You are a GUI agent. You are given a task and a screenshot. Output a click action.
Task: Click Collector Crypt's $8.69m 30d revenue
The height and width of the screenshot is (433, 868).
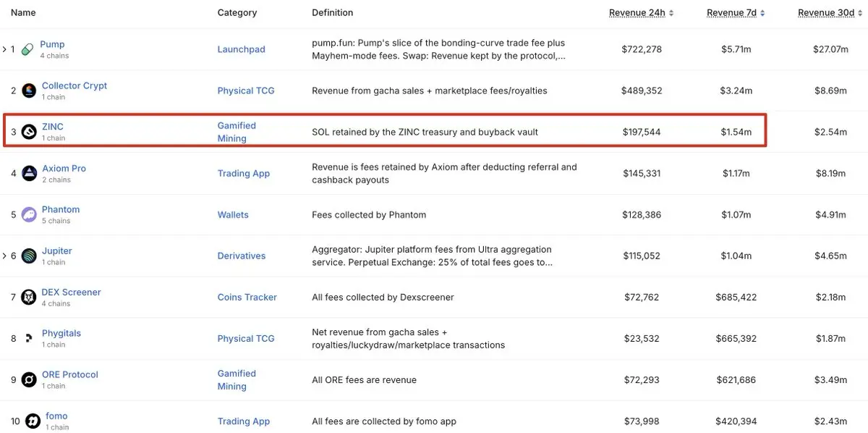pos(830,91)
